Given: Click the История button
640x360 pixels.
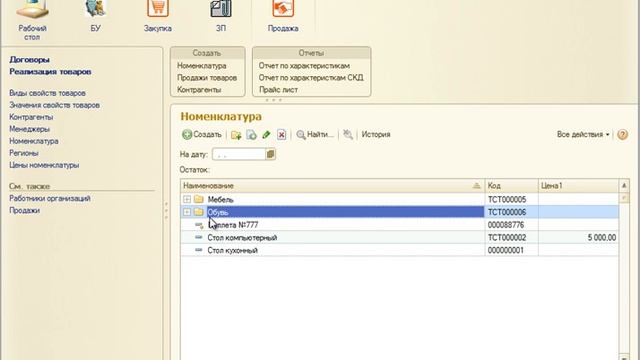Looking at the screenshot, I should [376, 134].
